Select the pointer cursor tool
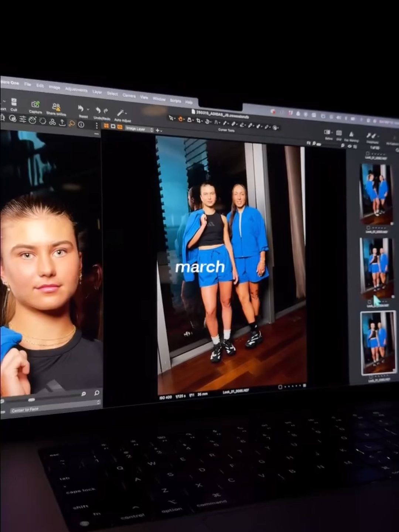 (171, 118)
